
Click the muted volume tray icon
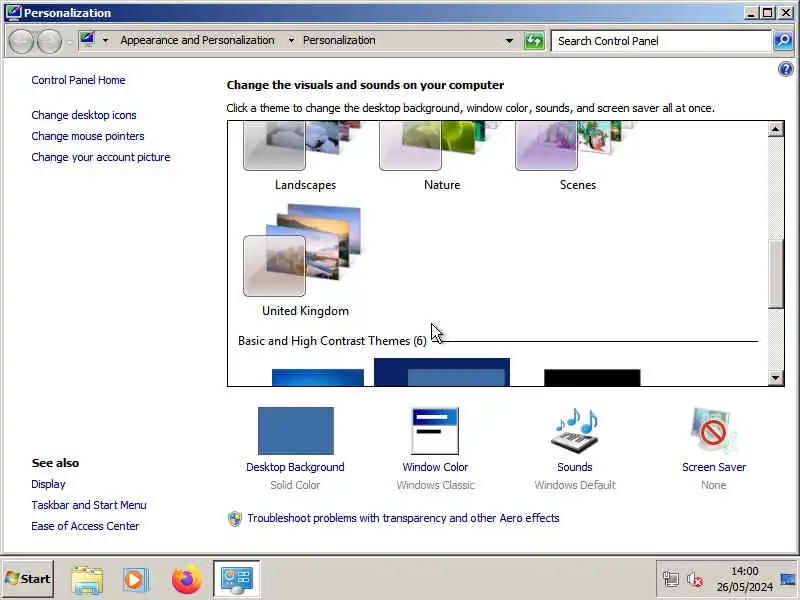(x=695, y=579)
